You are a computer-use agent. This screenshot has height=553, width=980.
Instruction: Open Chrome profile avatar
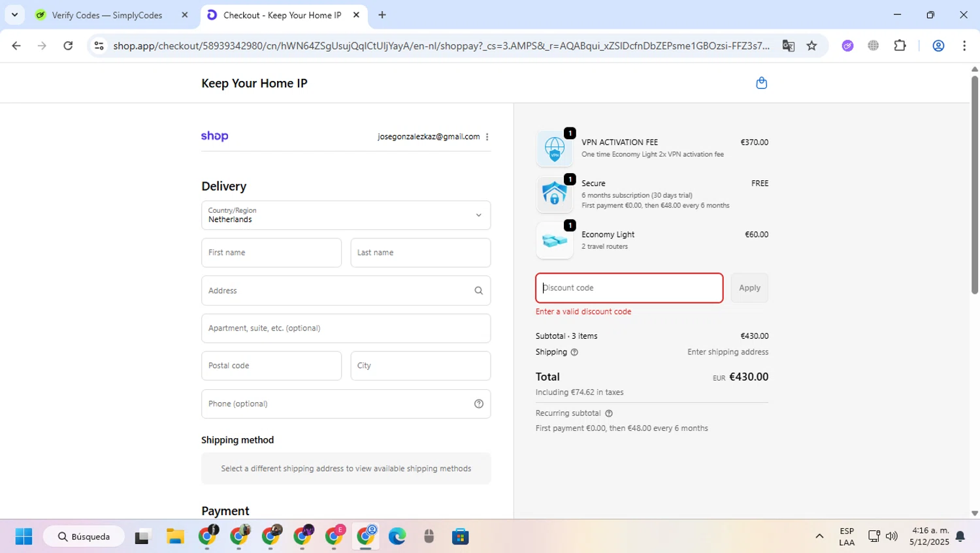[938, 46]
